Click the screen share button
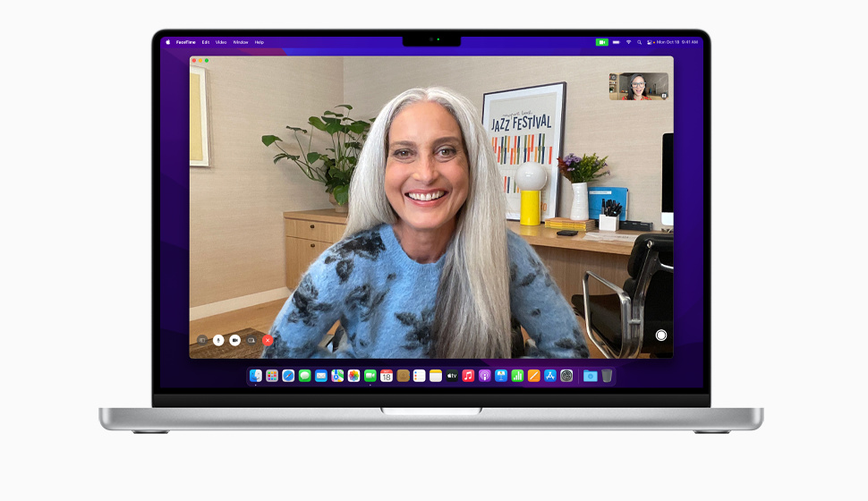The height and width of the screenshot is (501, 868). 251,340
